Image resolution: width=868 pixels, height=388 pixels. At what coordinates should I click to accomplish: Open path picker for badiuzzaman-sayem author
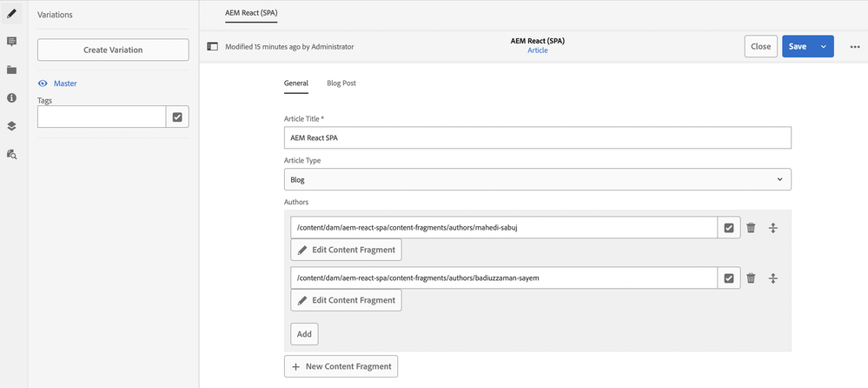click(728, 278)
